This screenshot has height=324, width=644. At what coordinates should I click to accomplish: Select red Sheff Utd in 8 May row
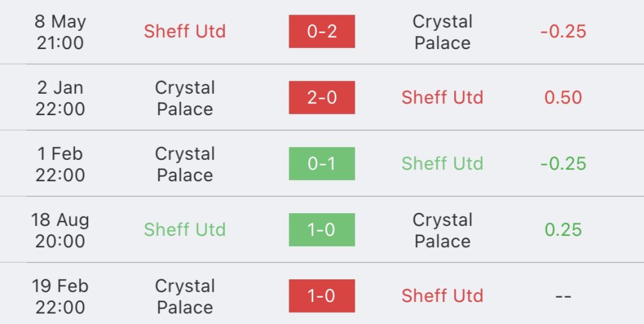pos(185,31)
